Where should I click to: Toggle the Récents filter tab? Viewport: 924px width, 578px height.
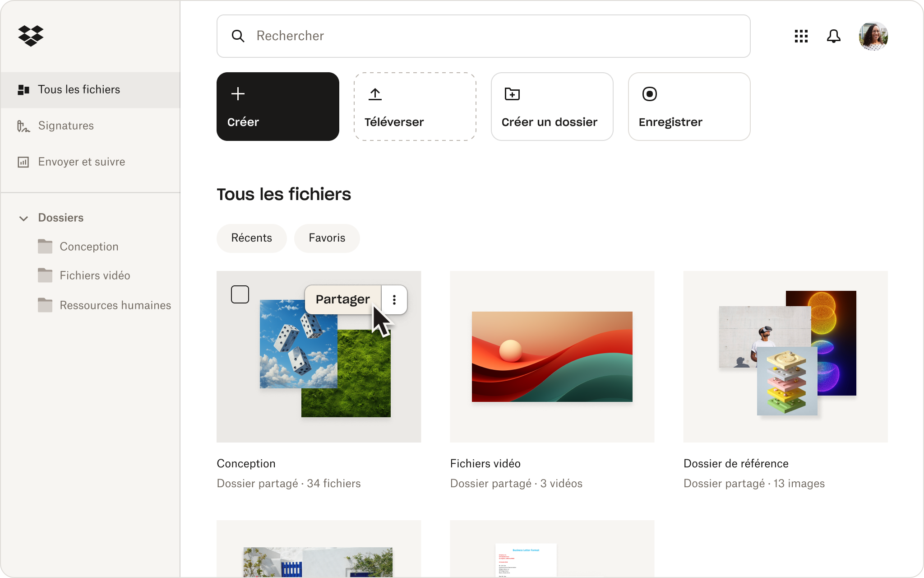[251, 237]
